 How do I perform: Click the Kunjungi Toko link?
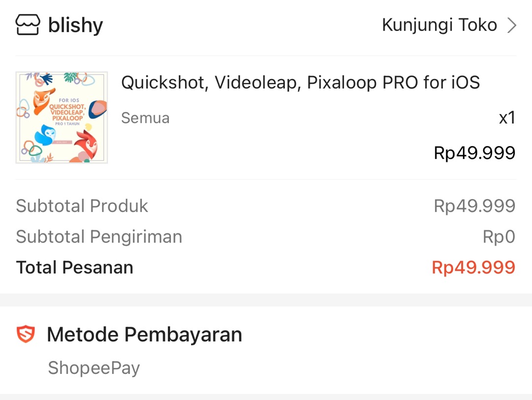click(x=440, y=25)
